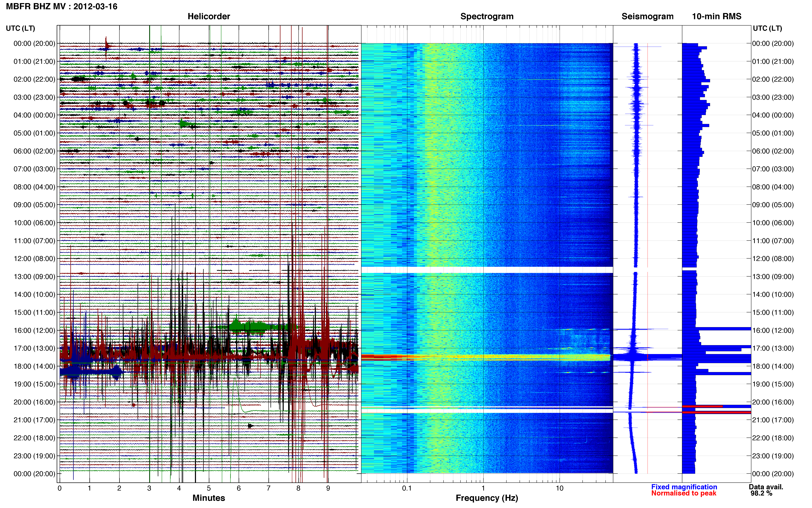Click '05:00 (01:00)' on the Helicorder time axis
The image size is (812, 508).
point(34,133)
